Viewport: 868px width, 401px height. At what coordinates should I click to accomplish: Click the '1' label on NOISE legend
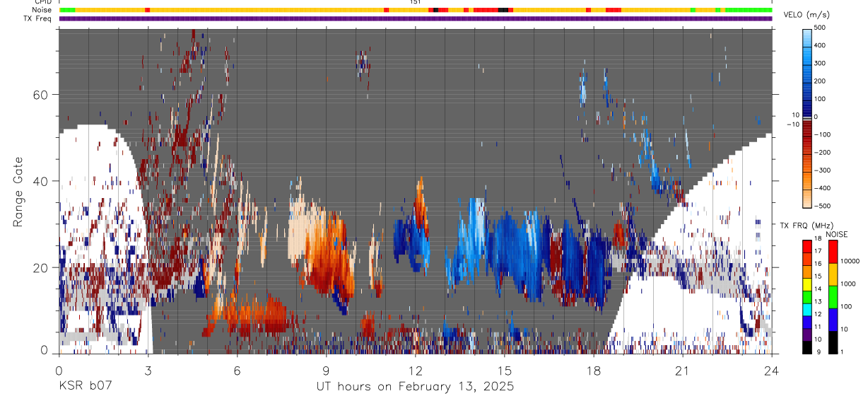(x=843, y=351)
